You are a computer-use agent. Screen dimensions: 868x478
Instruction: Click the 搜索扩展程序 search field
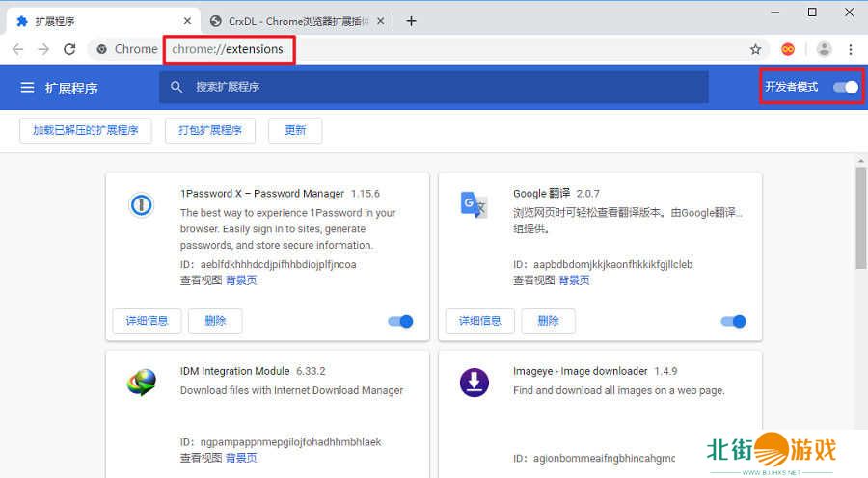coord(434,87)
